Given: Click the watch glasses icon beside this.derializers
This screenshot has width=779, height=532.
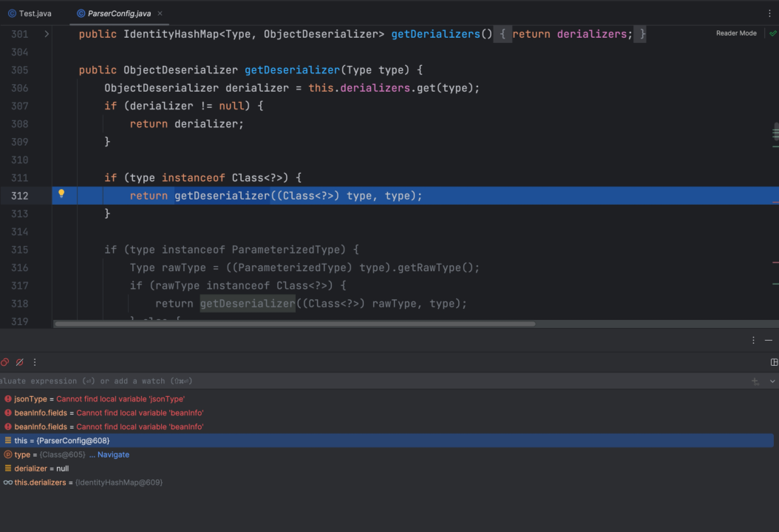Looking at the screenshot, I should [x=8, y=482].
